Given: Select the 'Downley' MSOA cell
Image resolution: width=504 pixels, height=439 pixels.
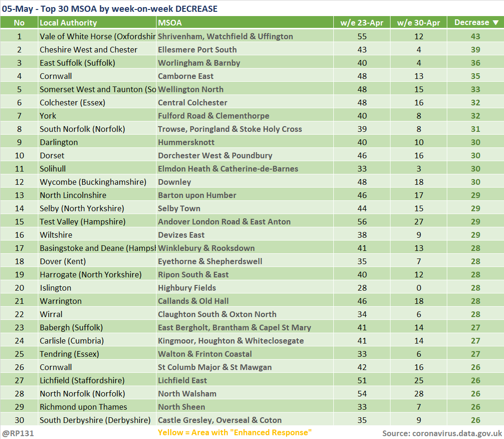Looking at the screenshot, I should click(244, 181).
